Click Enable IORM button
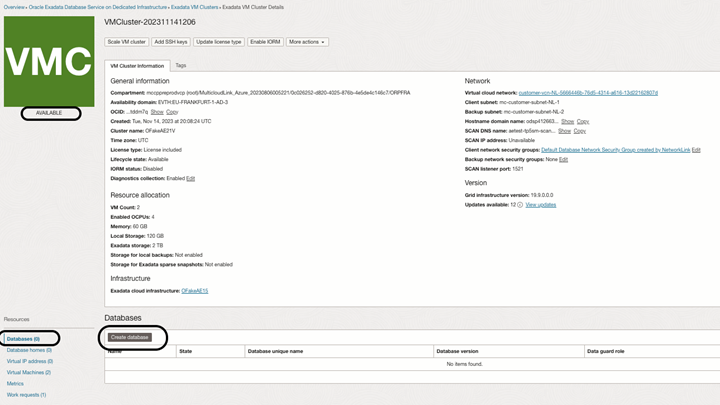The height and width of the screenshot is (405, 720). (265, 42)
